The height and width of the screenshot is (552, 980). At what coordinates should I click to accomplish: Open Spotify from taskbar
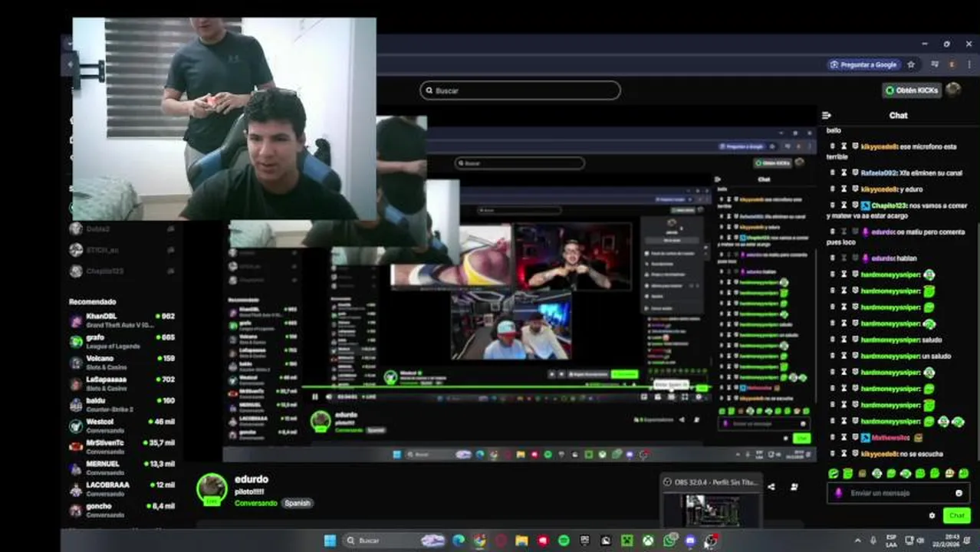coord(564,540)
